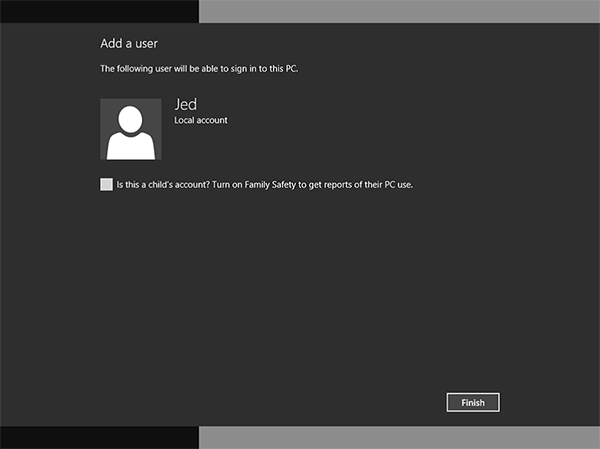Image resolution: width=600 pixels, height=449 pixels.
Task: Select the white person silhouette icon
Action: pos(131,133)
